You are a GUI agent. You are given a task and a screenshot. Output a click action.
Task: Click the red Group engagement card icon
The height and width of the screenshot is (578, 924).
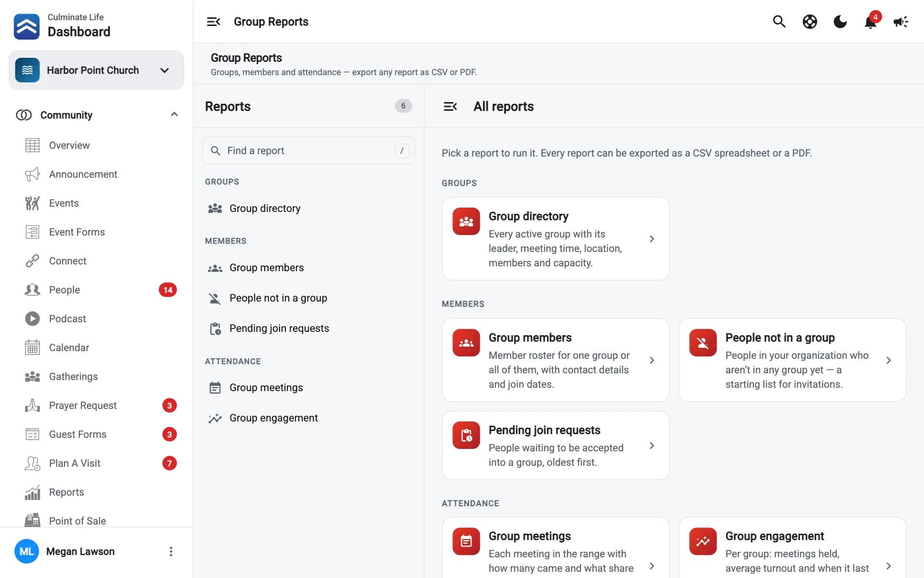click(703, 541)
